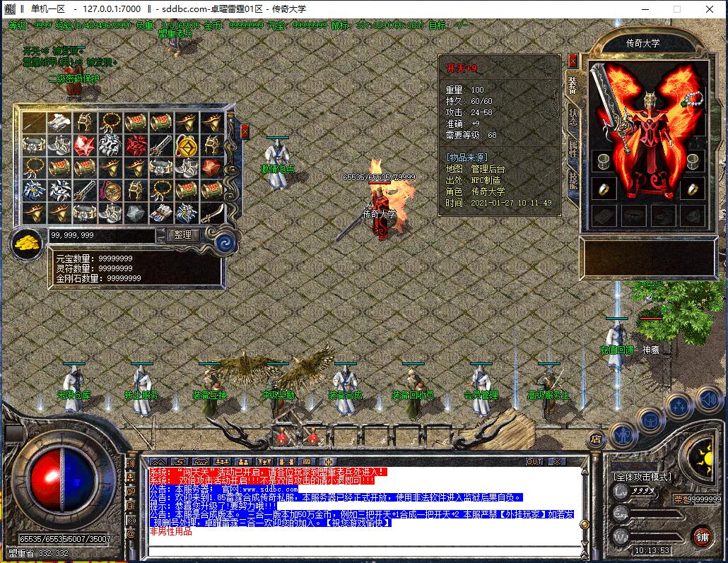Click the @ icon beside chat box
The height and width of the screenshot is (563, 728).
131,534
